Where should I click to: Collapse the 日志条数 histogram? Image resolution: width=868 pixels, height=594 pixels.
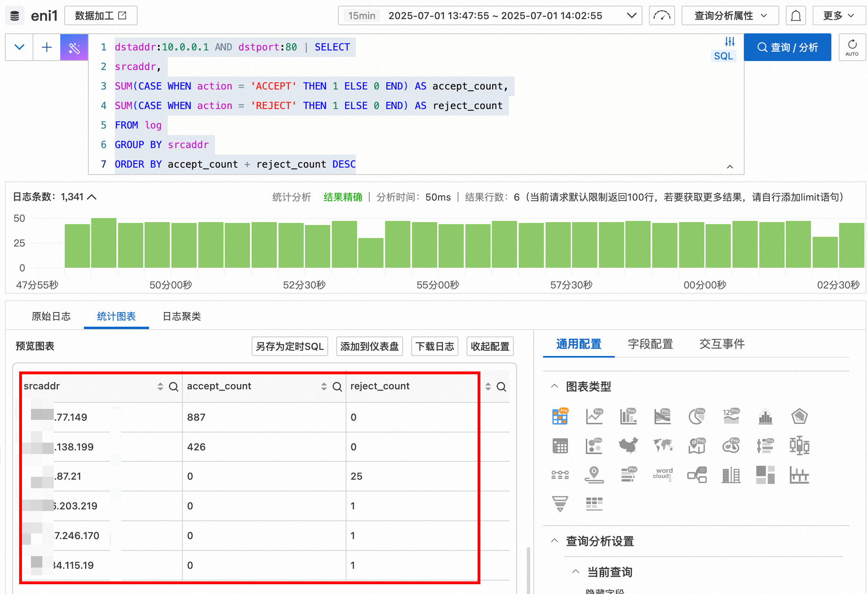(x=92, y=197)
